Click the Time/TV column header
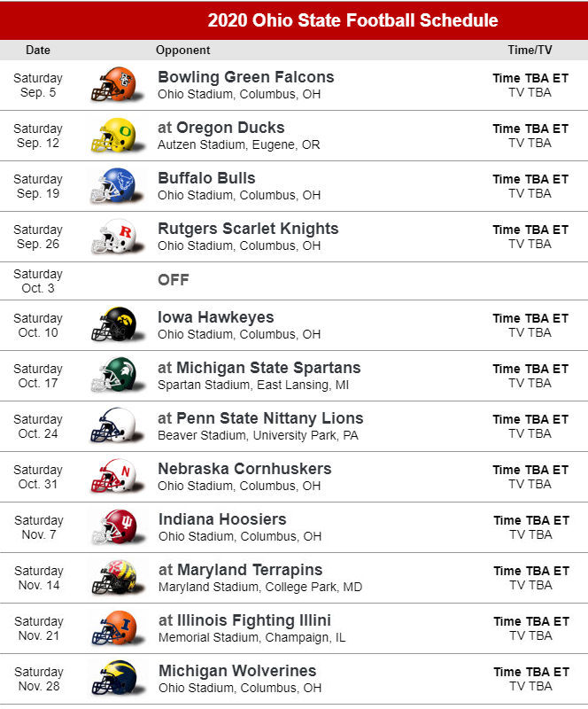Screen dimensions: 588x709 [x=530, y=51]
